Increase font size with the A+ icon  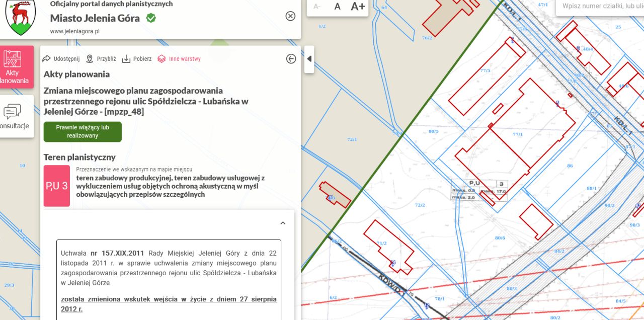point(357,7)
